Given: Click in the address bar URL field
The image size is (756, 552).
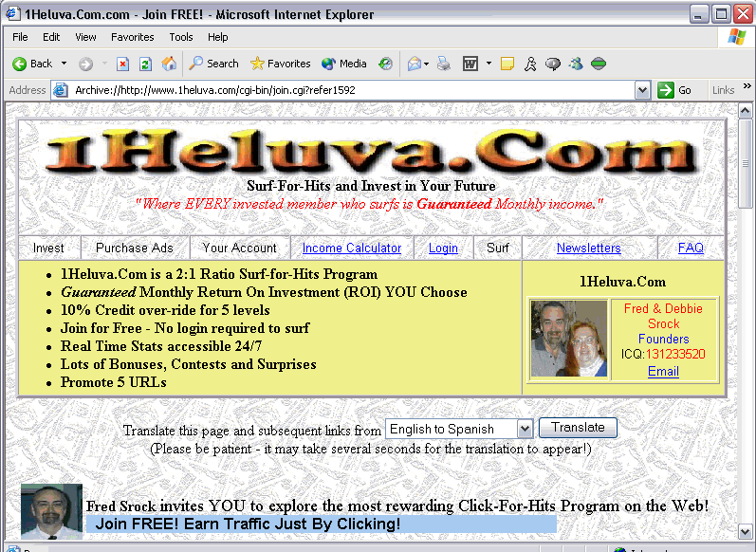Looking at the screenshot, I should [x=351, y=90].
